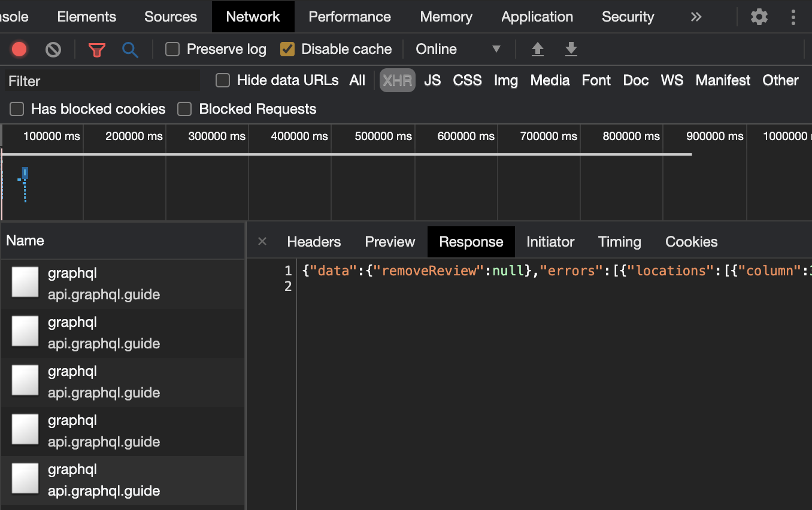The height and width of the screenshot is (510, 812).
Task: Open the Timing tab
Action: [620, 242]
